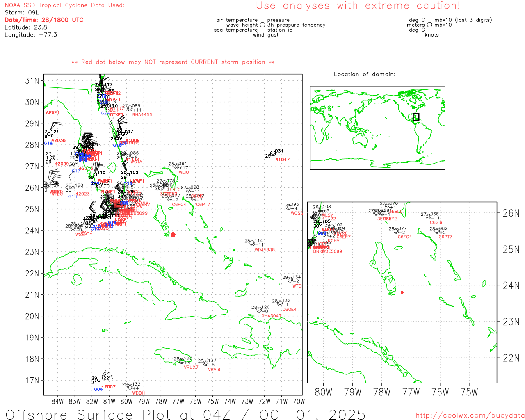Click the 'sea temperature' legend label
Viewport: 525px width, 420px height.
click(x=236, y=30)
